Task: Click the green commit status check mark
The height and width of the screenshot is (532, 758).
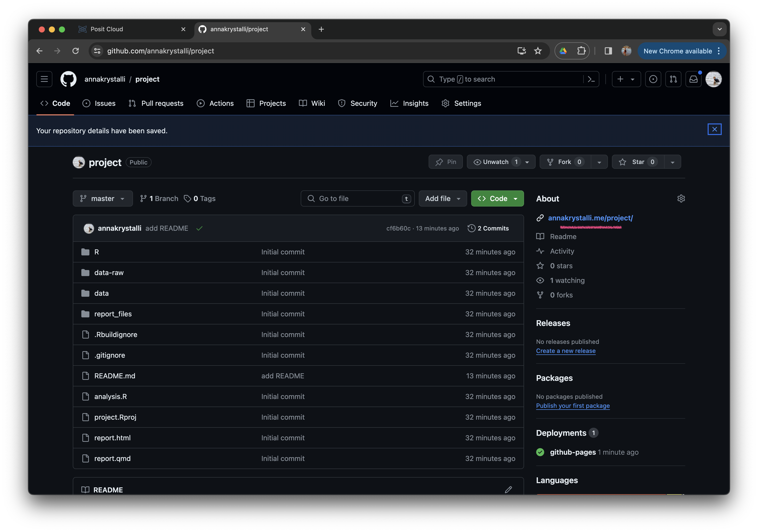Action: (199, 228)
